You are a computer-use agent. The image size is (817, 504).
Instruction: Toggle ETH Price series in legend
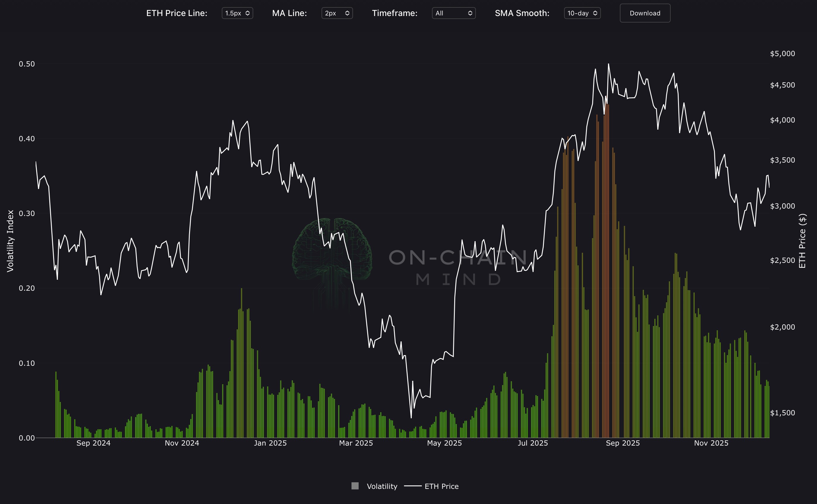(441, 486)
